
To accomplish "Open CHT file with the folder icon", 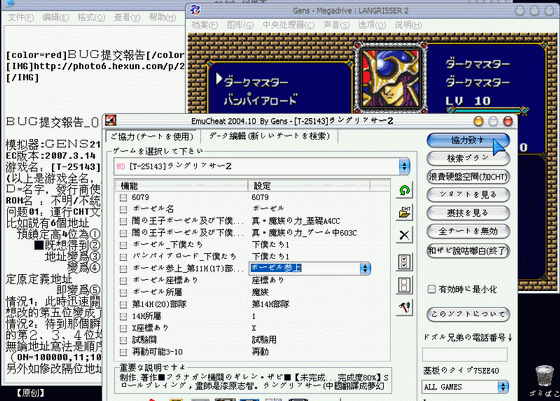I will [404, 213].
